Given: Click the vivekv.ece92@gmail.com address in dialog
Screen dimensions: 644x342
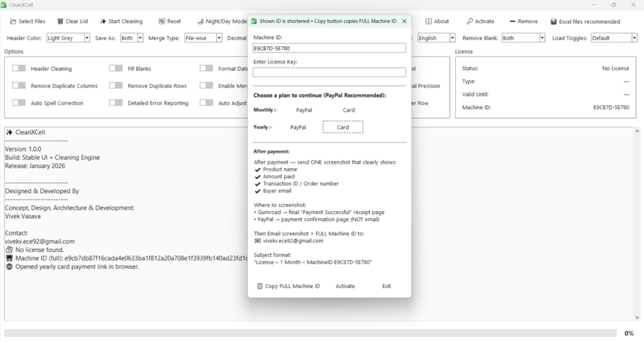Looking at the screenshot, I should click(x=293, y=241).
